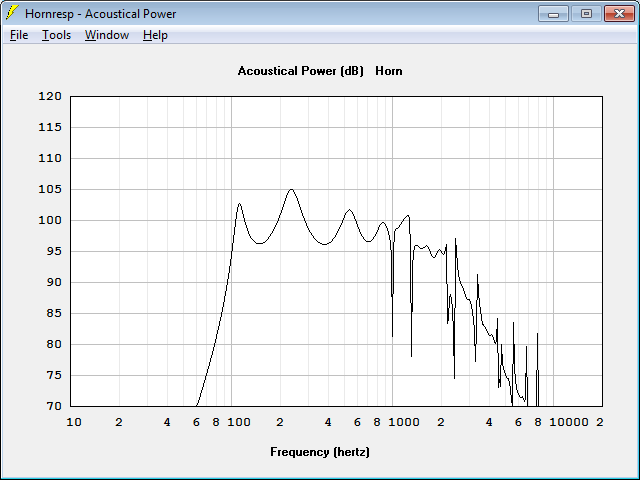Screen dimensions: 640x480
Task: Click the 85 dB y-axis label
Action: click(54, 313)
